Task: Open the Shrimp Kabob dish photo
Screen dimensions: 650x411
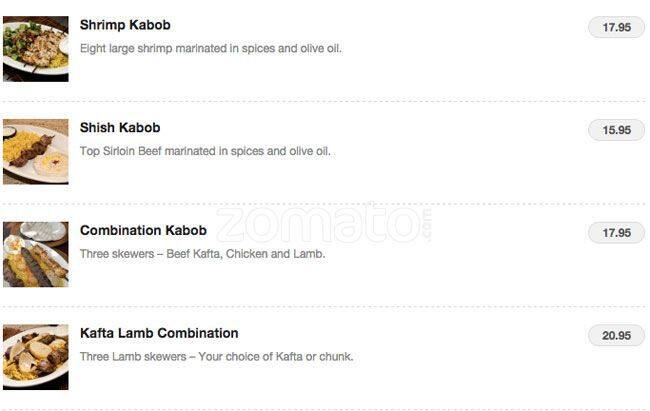Action: click(35, 48)
